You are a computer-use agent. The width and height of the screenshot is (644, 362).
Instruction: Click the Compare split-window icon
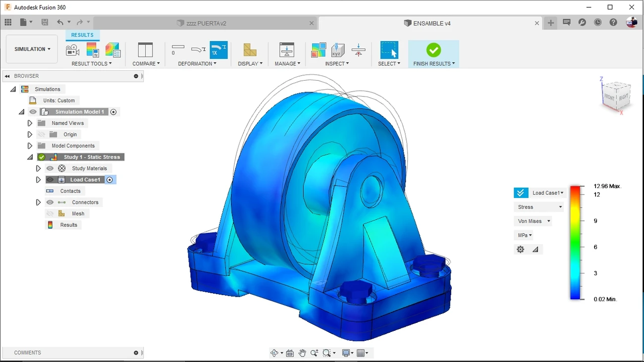point(145,50)
